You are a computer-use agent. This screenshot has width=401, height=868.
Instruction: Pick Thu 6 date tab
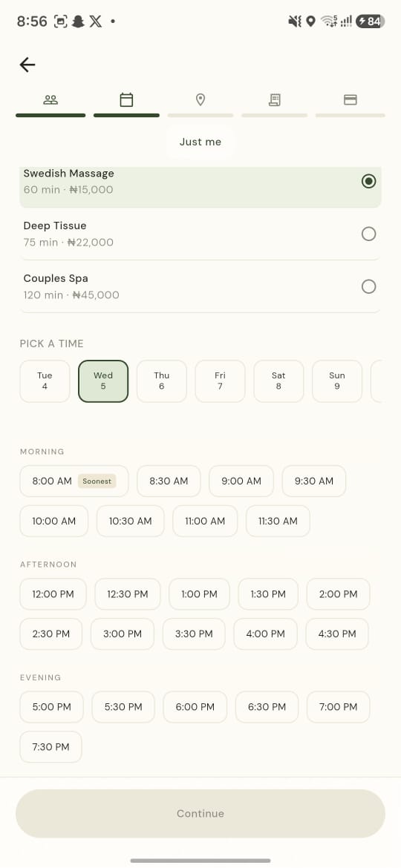[x=162, y=381]
